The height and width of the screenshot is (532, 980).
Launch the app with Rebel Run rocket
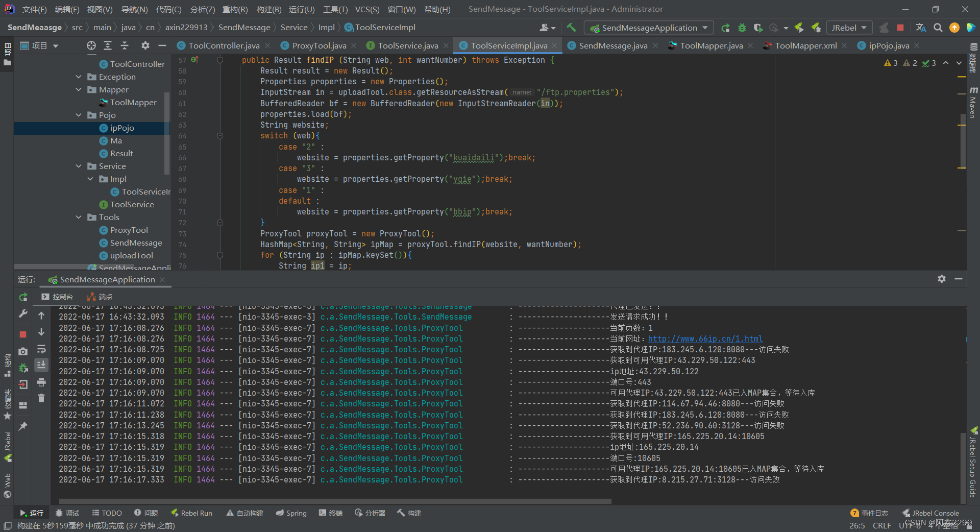tap(798, 28)
